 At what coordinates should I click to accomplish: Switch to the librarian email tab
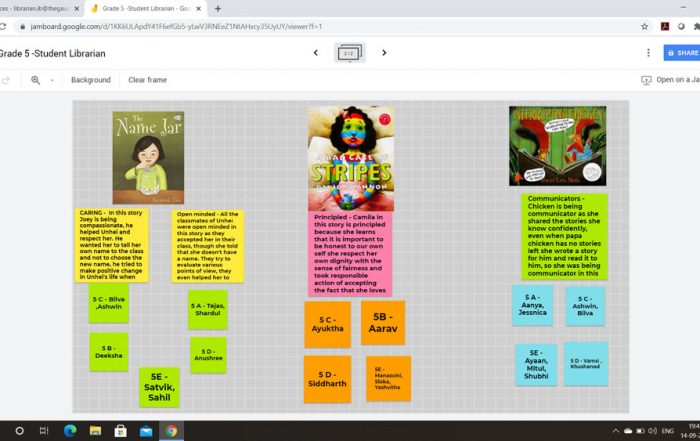pyautogui.click(x=35, y=8)
